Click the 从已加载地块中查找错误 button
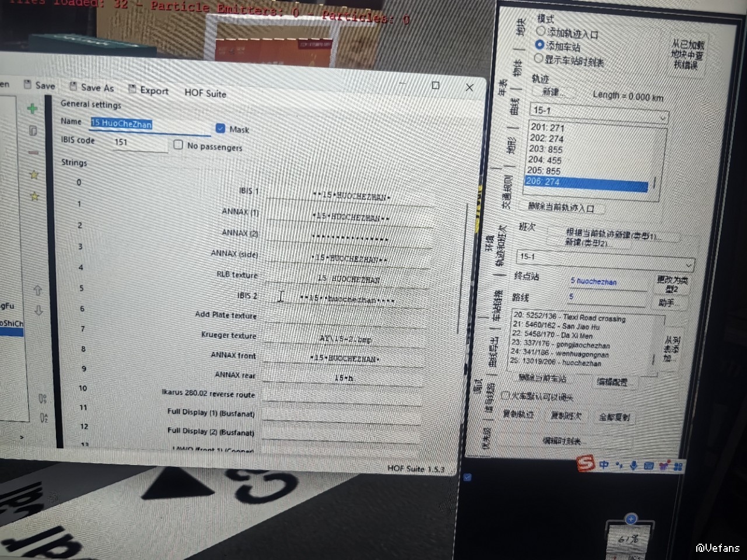 (x=687, y=55)
